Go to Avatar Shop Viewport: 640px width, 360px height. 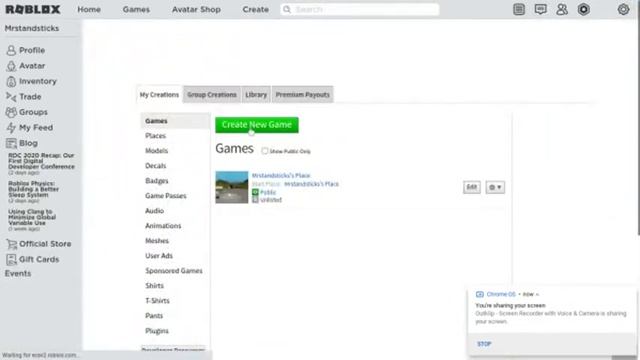[x=196, y=9]
